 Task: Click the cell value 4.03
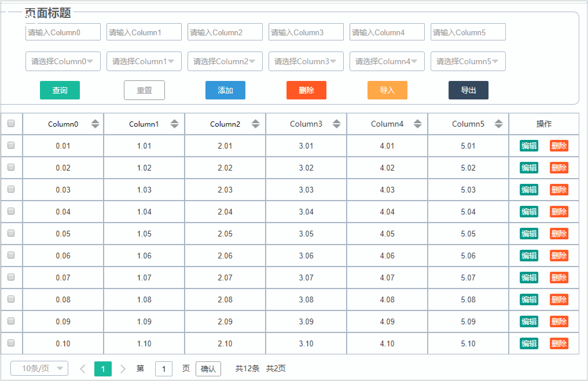coord(387,190)
